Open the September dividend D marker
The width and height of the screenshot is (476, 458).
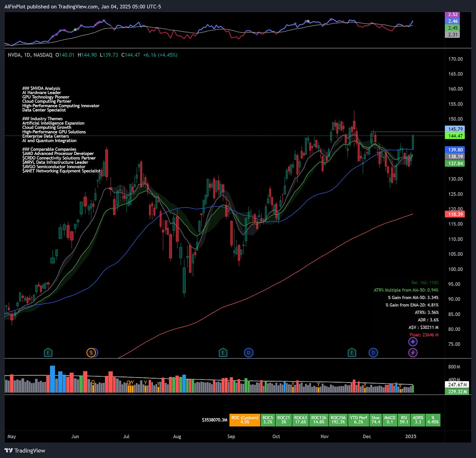pyautogui.click(x=249, y=353)
